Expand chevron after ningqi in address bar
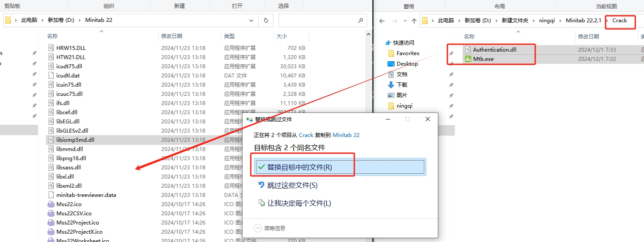Viewport: 644px width, 242px height. 561,21
